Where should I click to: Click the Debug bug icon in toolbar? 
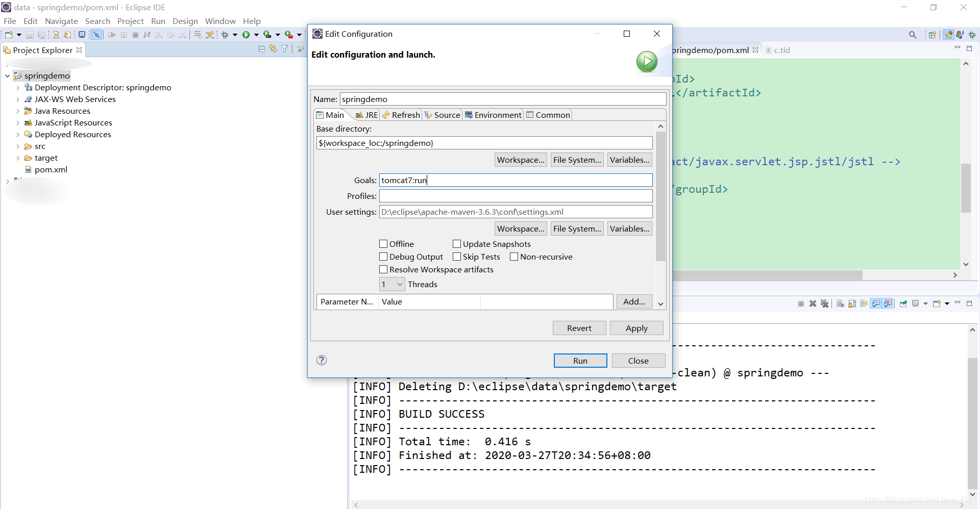pyautogui.click(x=225, y=35)
